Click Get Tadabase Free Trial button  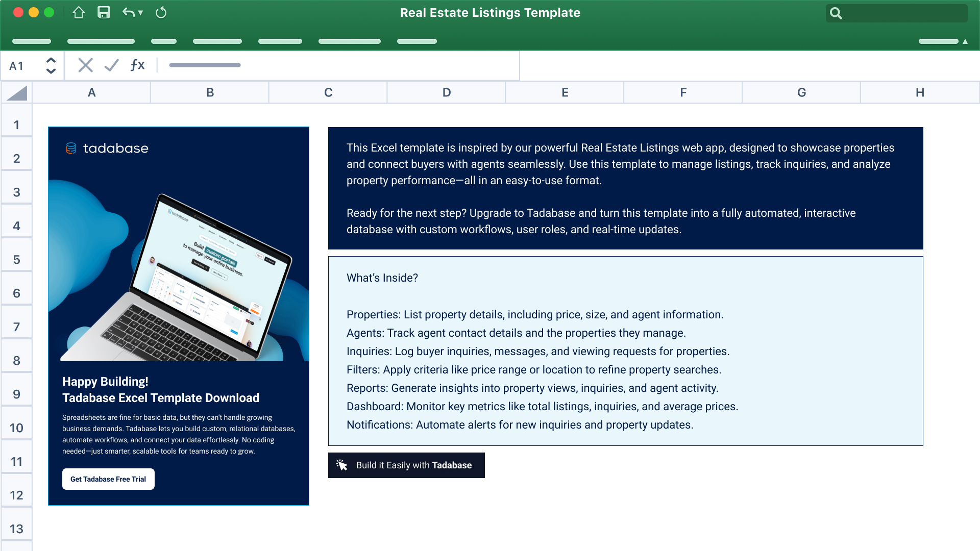click(x=108, y=479)
